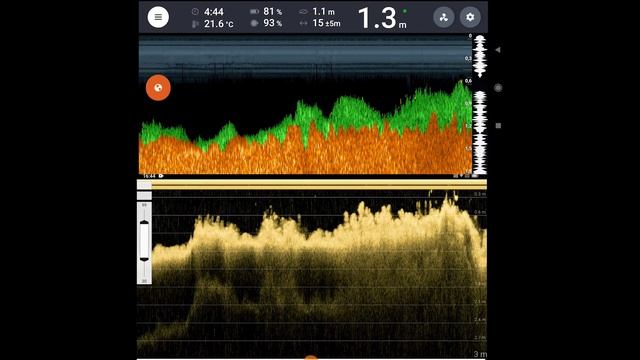The height and width of the screenshot is (360, 640).
Task: Tap the green connection status dot
Action: point(404,11)
